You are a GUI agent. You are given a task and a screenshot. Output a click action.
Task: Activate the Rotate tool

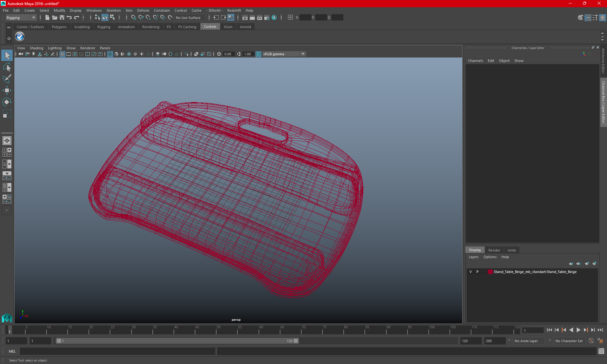[7, 102]
